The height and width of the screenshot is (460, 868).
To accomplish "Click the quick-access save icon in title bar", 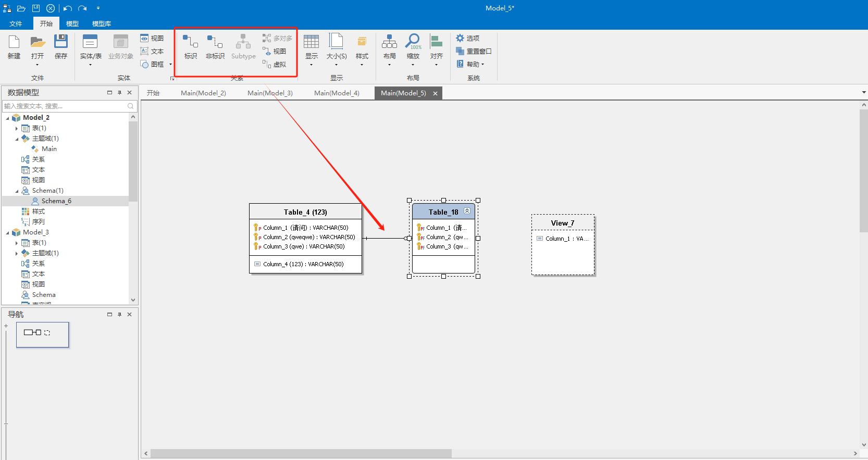I will (x=36, y=8).
